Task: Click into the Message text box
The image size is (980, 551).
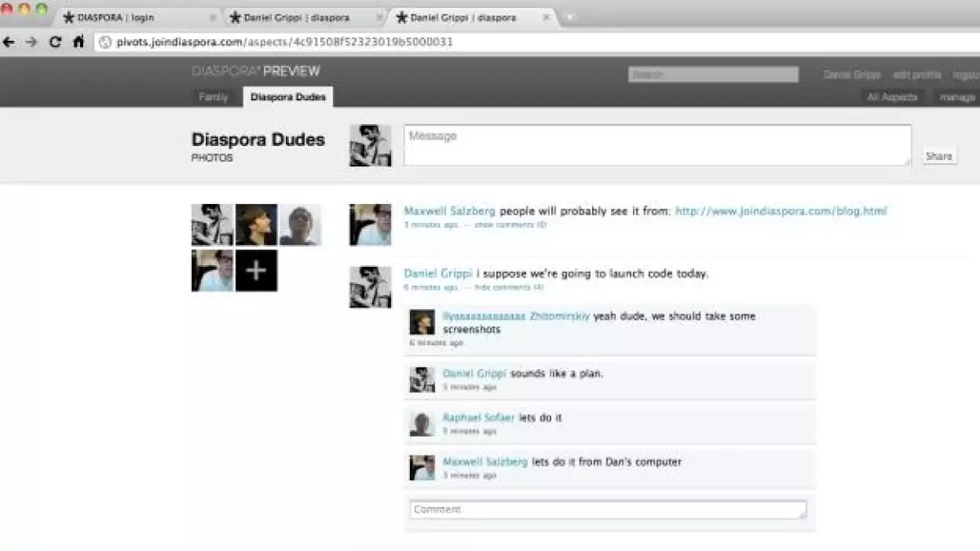Action: coord(657,144)
